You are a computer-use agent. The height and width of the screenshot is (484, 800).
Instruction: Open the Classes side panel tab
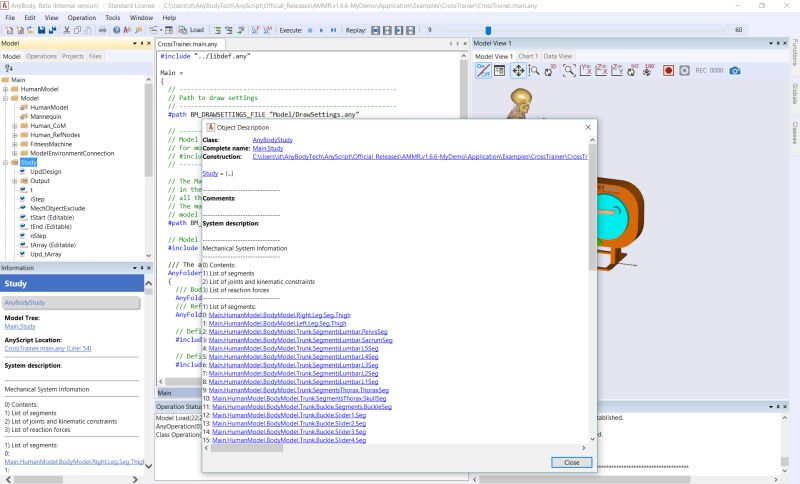point(795,133)
